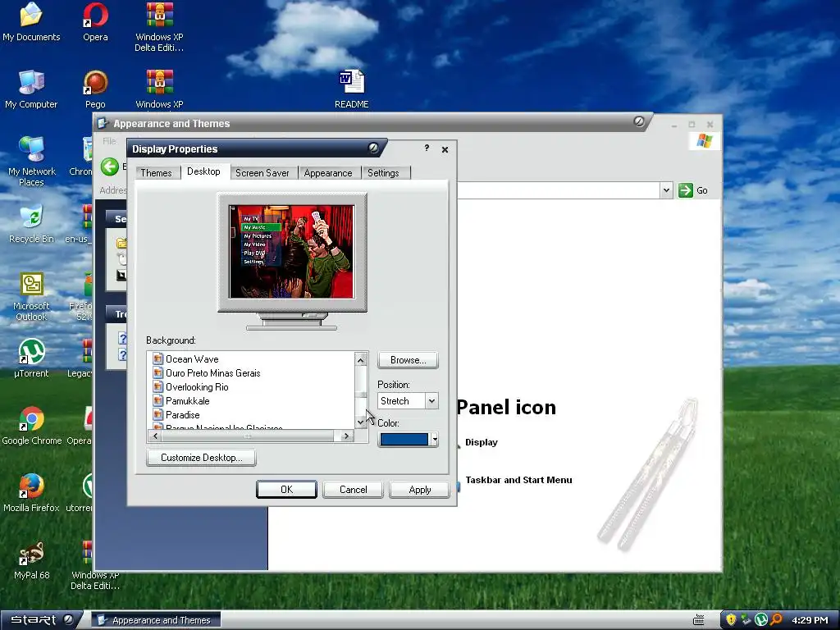
Task: Click the background list scroll down arrow
Action: click(x=361, y=422)
